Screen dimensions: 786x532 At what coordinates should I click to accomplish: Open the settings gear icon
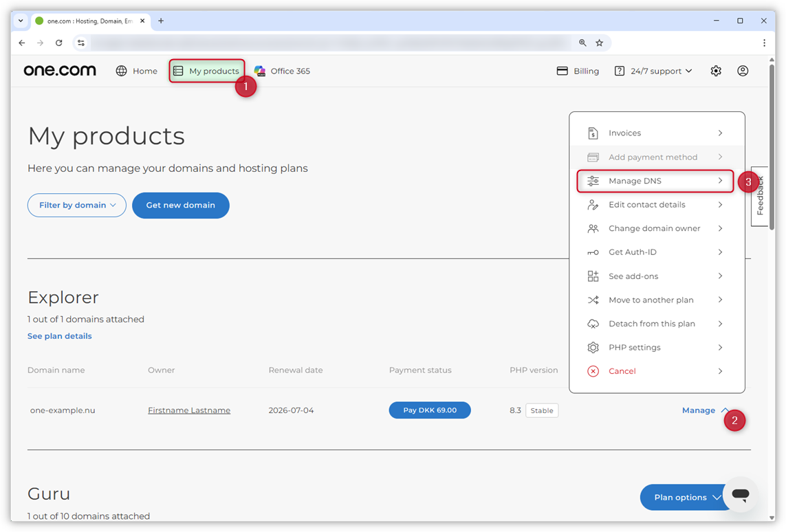[716, 70]
